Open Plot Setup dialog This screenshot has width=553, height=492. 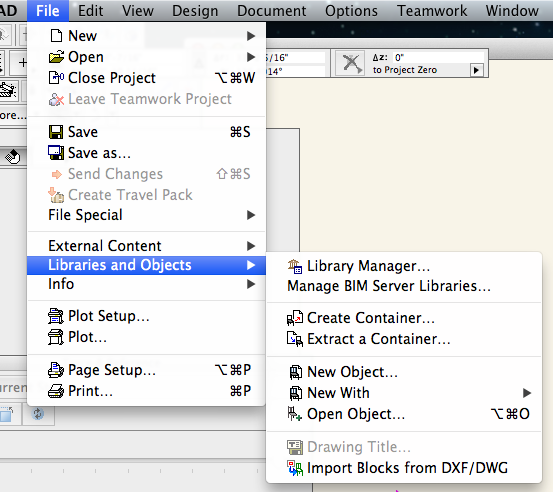(146, 316)
